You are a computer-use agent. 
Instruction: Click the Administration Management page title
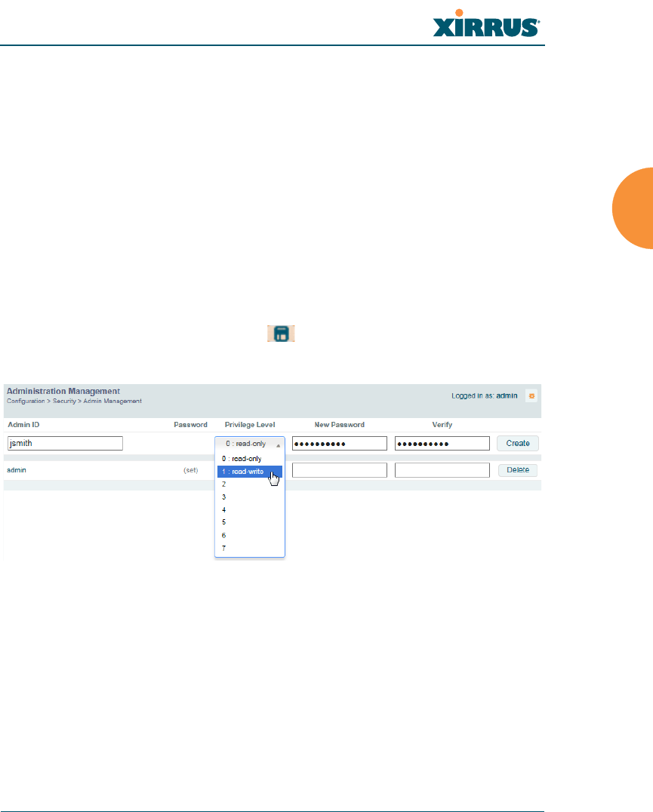point(63,391)
